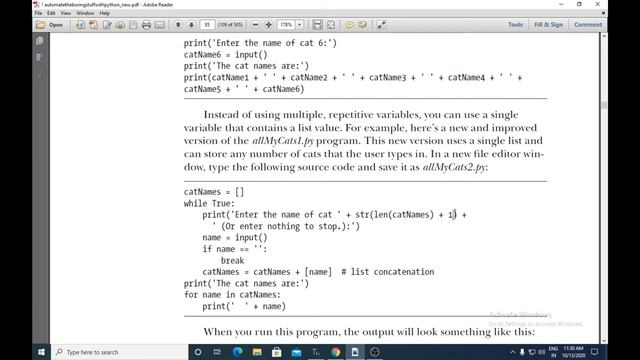Click the volume speaker tray icon
This screenshot has height=360, width=640.
542,352
